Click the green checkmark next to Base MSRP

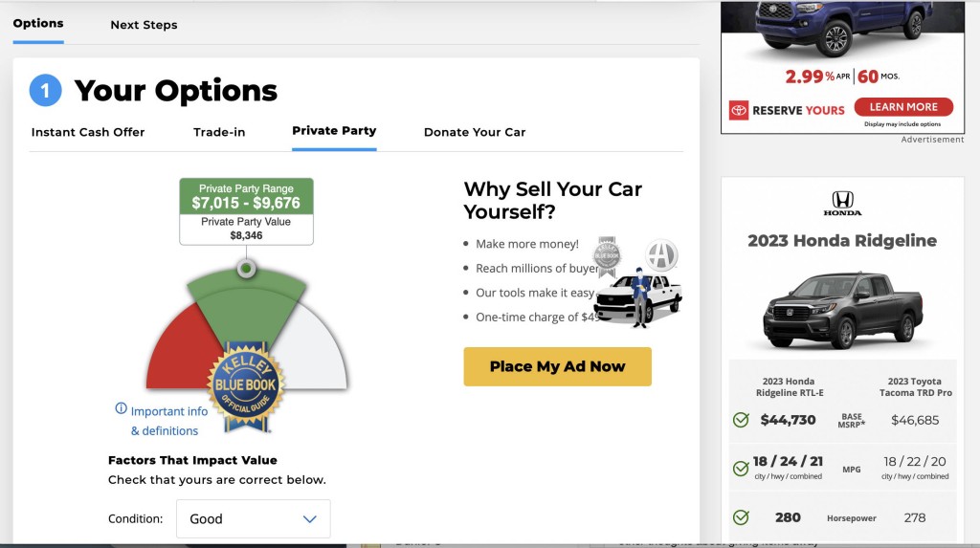coord(741,419)
